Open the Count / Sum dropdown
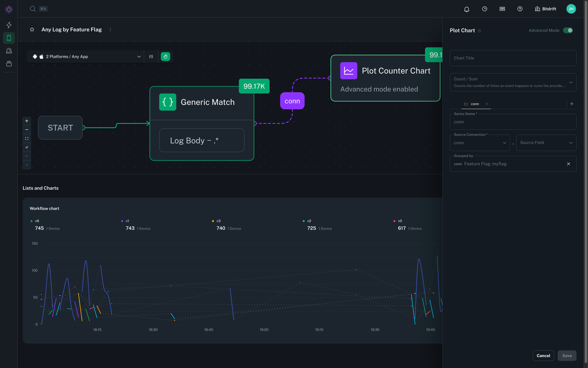The width and height of the screenshot is (588, 368). (x=513, y=82)
